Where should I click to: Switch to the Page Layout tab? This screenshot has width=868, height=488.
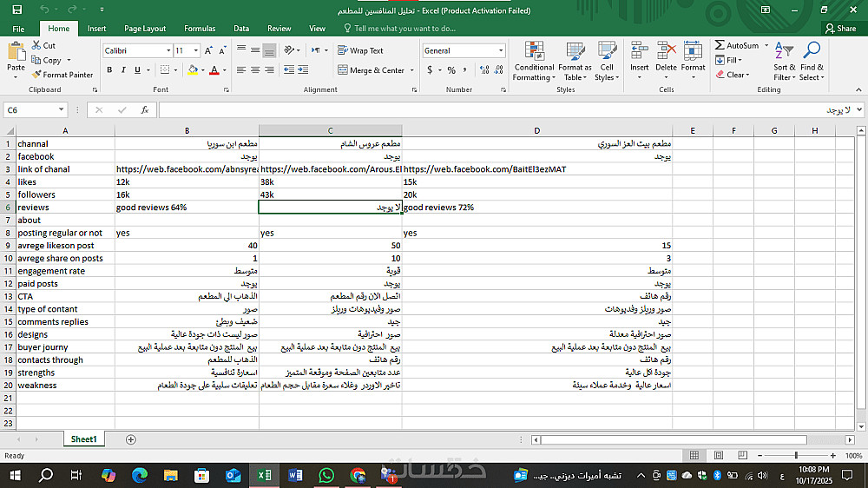pyautogui.click(x=145, y=29)
